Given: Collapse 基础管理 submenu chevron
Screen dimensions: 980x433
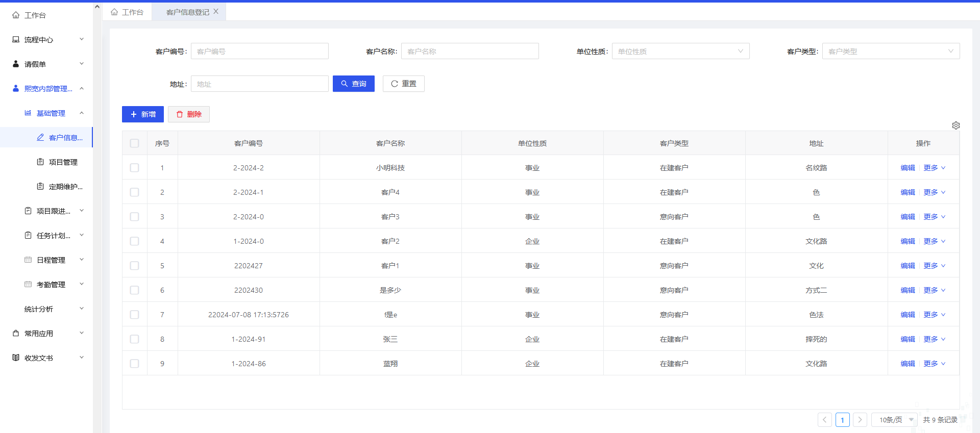Looking at the screenshot, I should (x=82, y=113).
